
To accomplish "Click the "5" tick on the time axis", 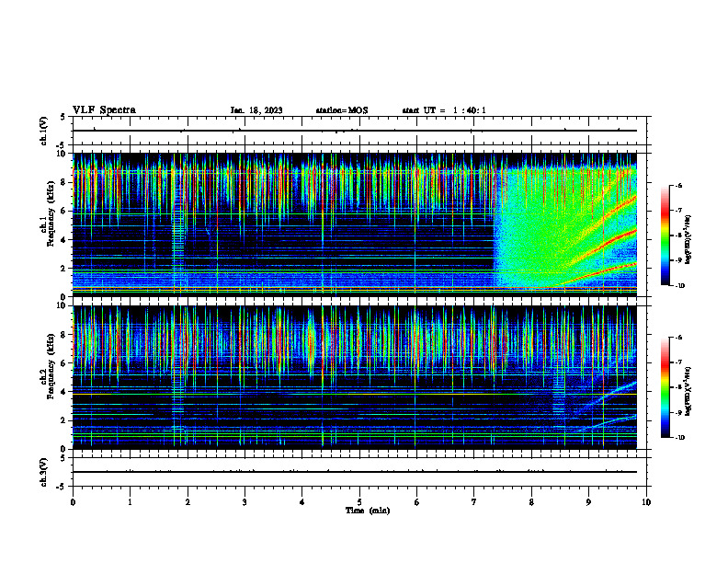I will coord(359,502).
